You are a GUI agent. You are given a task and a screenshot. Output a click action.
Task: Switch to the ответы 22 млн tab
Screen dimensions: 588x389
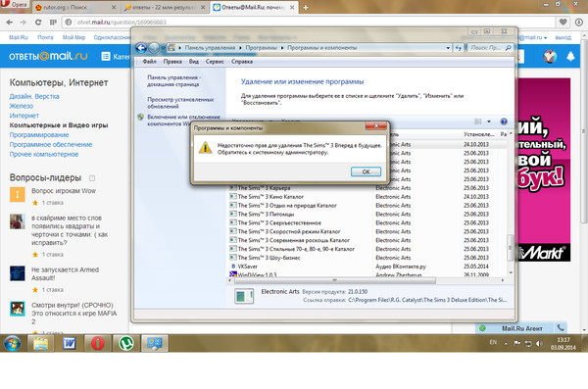pos(166,7)
